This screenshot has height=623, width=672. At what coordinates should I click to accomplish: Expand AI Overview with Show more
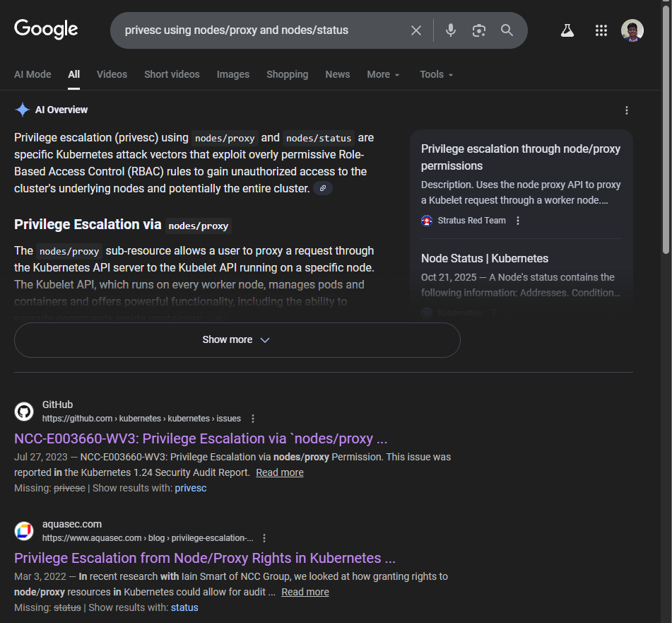pos(237,340)
